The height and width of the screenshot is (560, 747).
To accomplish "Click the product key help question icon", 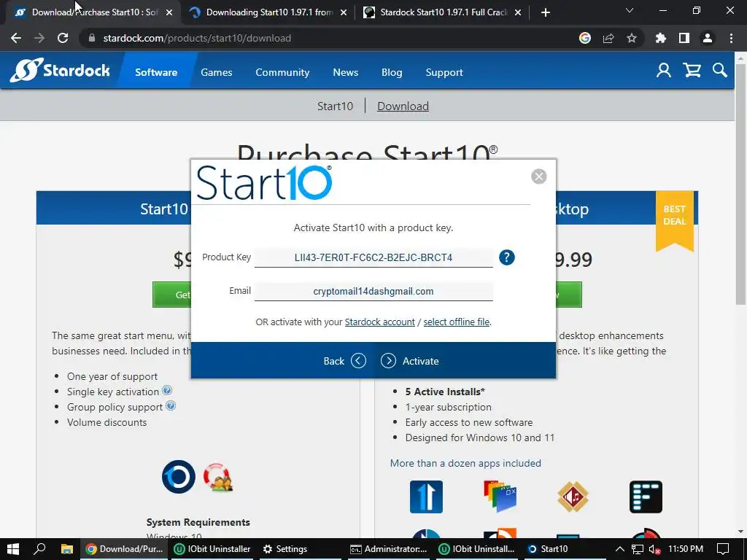I will tap(507, 257).
